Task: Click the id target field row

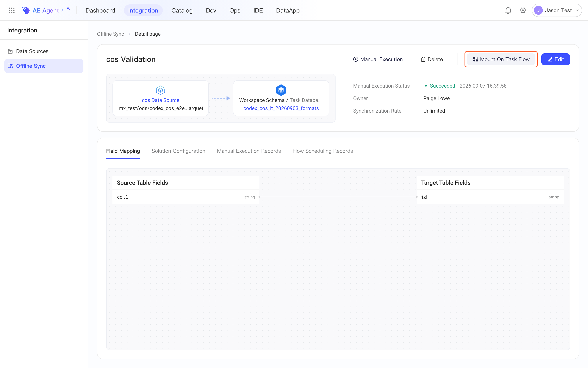Action: pyautogui.click(x=490, y=197)
